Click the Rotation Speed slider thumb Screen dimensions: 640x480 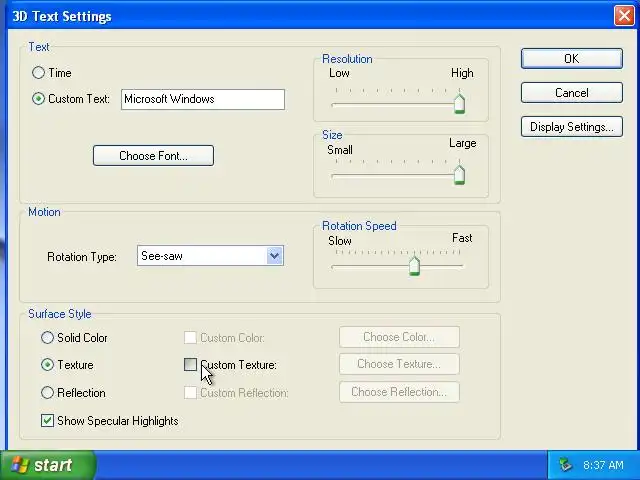pyautogui.click(x=414, y=265)
